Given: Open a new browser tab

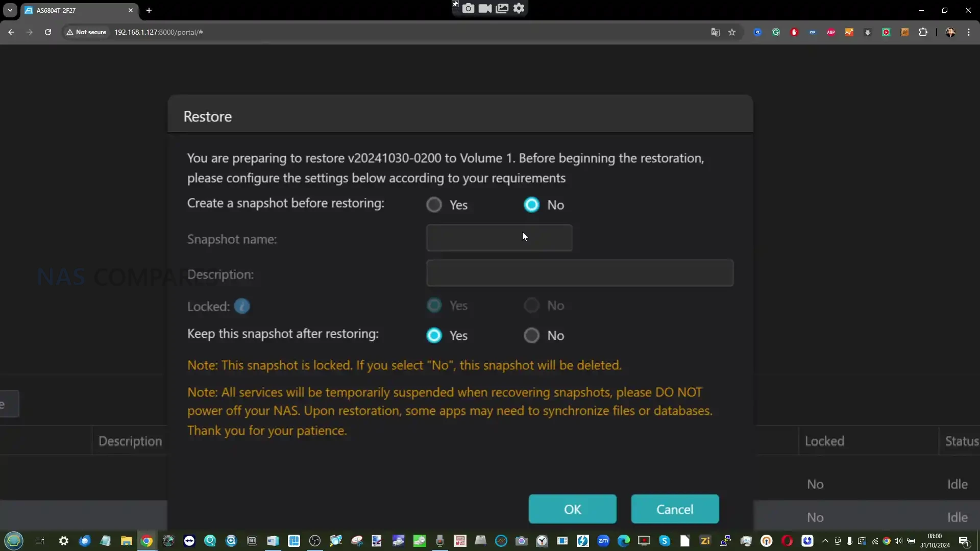Looking at the screenshot, I should [149, 10].
